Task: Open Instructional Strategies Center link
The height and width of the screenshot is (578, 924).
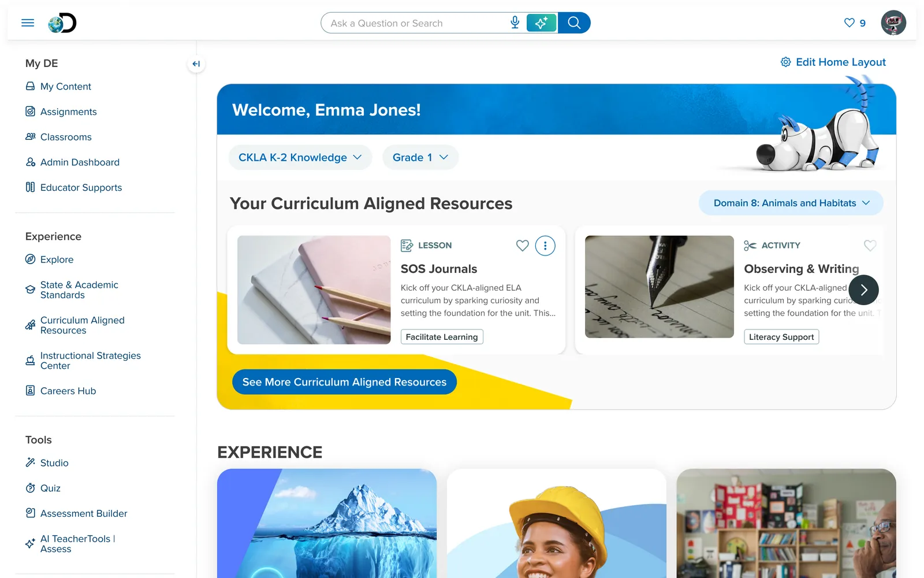Action: click(x=90, y=361)
